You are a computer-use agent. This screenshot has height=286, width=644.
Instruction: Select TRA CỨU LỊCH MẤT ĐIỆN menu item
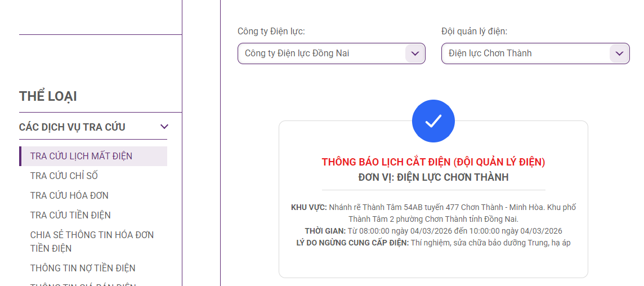pos(81,156)
